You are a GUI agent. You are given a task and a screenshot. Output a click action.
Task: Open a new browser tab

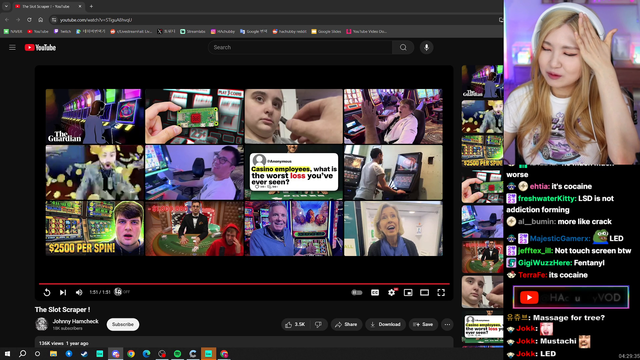tap(91, 7)
